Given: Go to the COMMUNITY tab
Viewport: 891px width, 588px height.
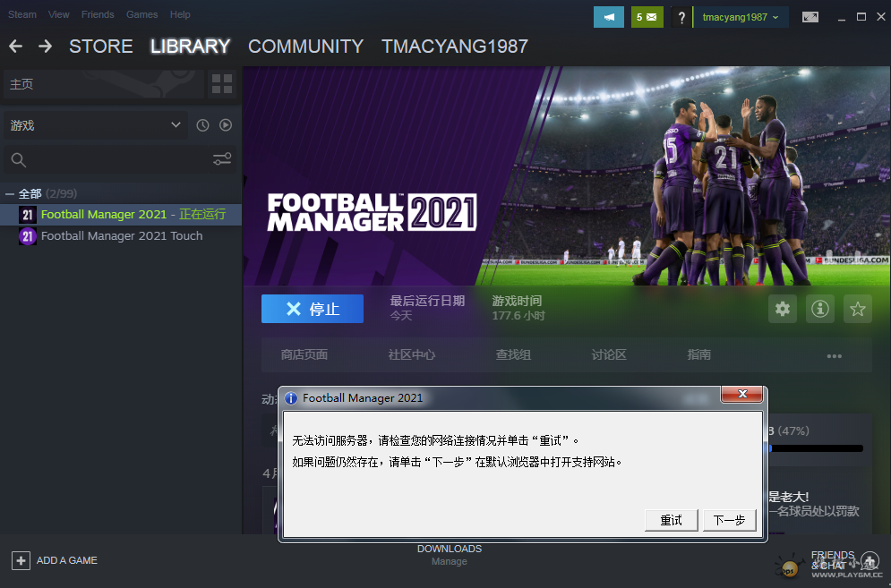Looking at the screenshot, I should coord(305,46).
